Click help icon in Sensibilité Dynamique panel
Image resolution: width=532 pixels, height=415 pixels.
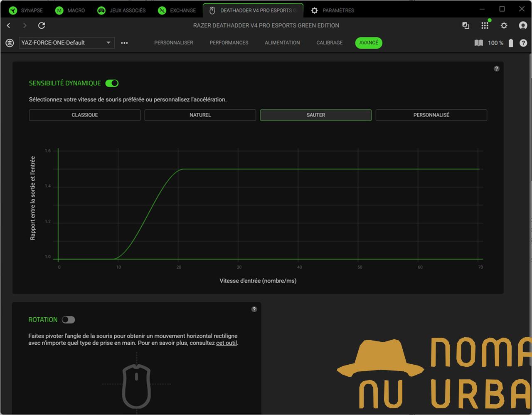pos(496,69)
